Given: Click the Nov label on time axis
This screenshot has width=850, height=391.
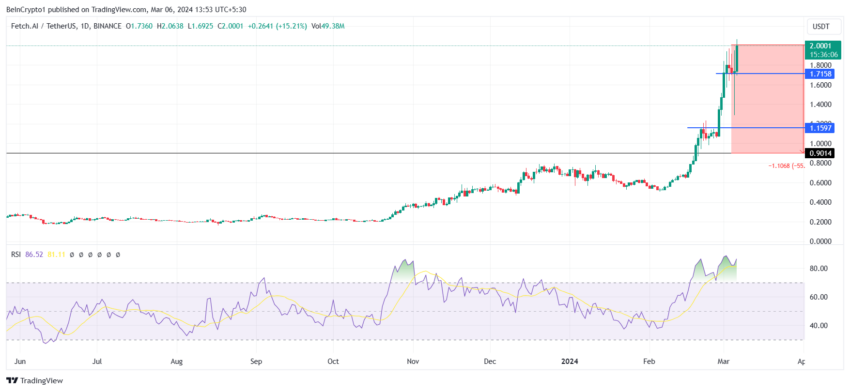Looking at the screenshot, I should coord(413,360).
